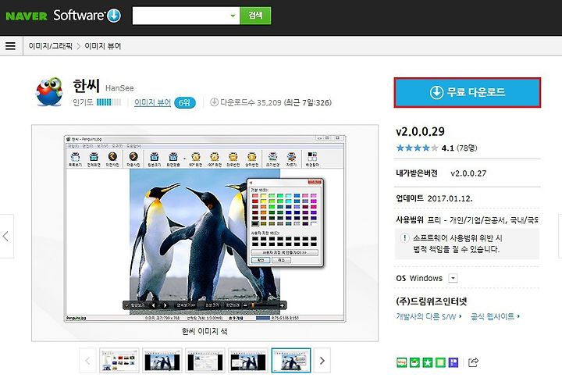Expand the OS Windows dropdown

coord(453,278)
